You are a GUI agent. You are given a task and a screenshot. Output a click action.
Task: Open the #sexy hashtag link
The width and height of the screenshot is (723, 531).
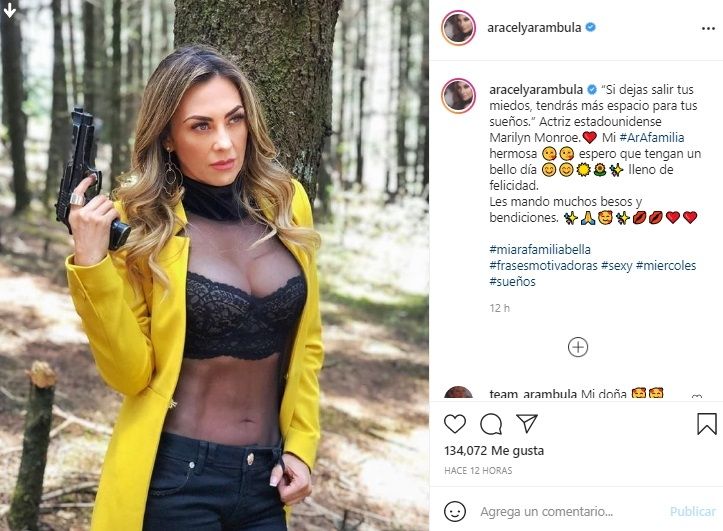pos(616,266)
